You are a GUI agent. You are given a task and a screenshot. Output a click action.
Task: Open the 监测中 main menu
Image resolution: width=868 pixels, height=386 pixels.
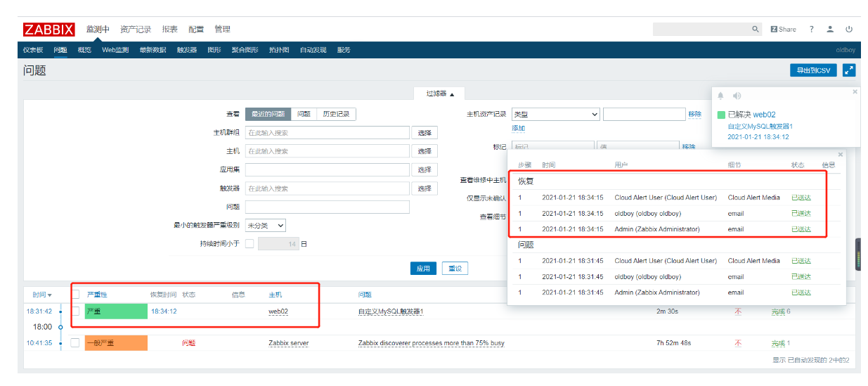(x=98, y=30)
